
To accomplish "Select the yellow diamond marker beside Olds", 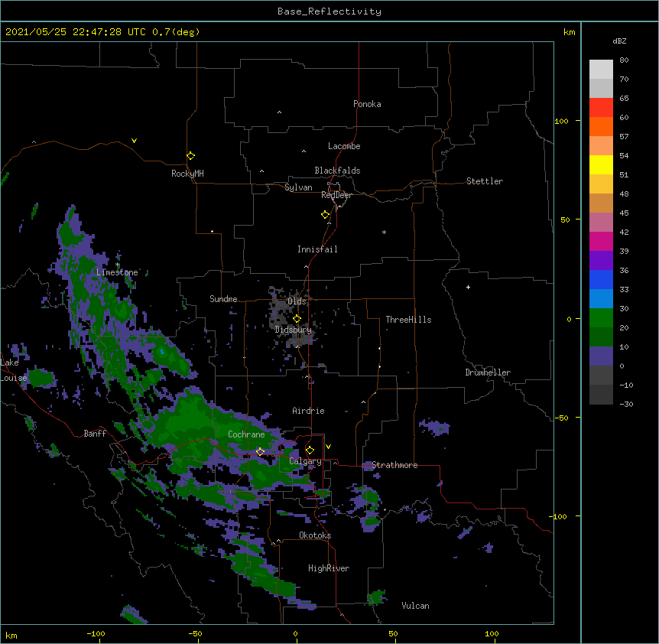I will coord(297,319).
